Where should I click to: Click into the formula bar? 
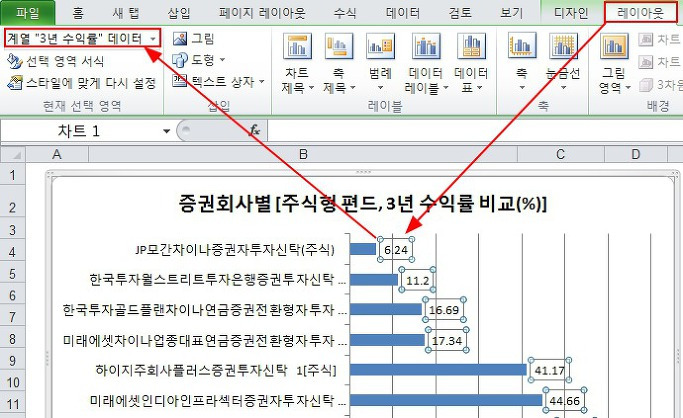pos(475,131)
